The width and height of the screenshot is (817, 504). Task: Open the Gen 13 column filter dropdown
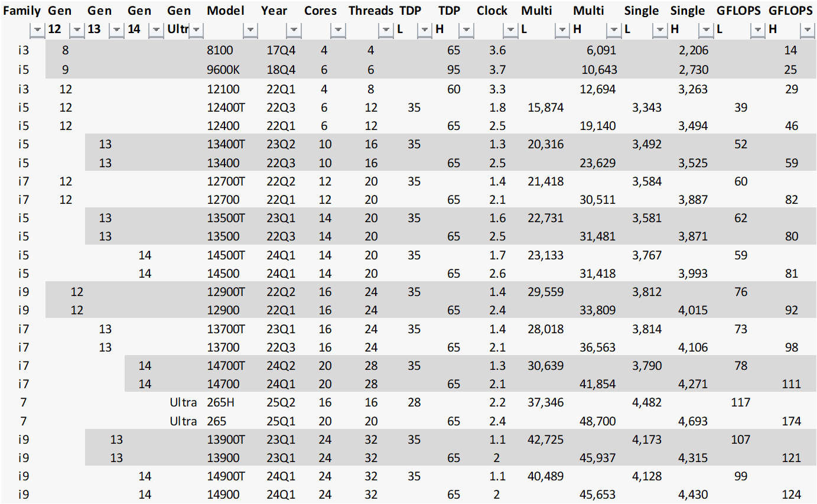click(116, 30)
